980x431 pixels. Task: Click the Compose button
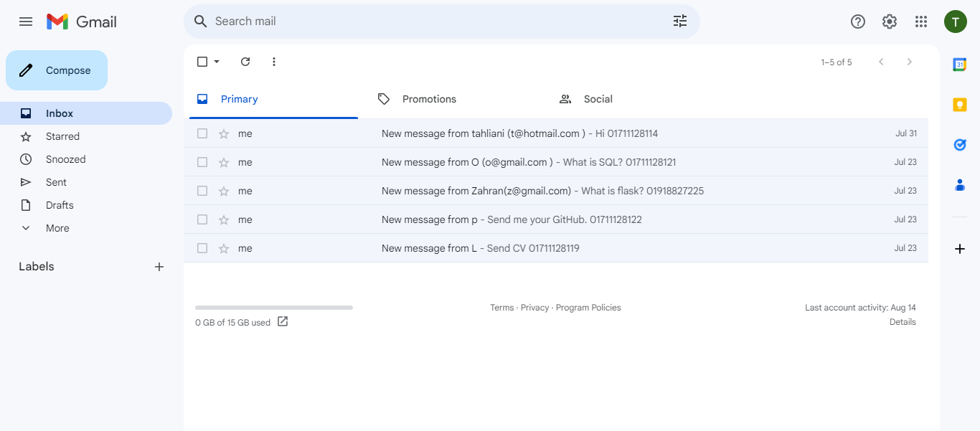point(57,70)
